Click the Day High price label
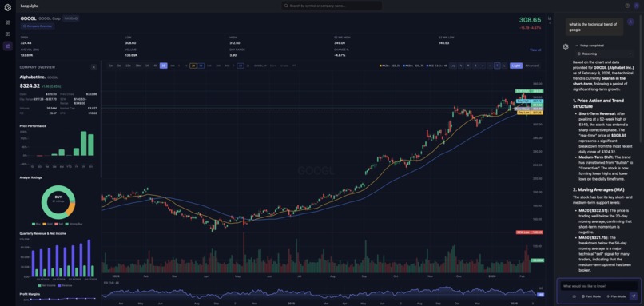The image size is (644, 306). 530,101
